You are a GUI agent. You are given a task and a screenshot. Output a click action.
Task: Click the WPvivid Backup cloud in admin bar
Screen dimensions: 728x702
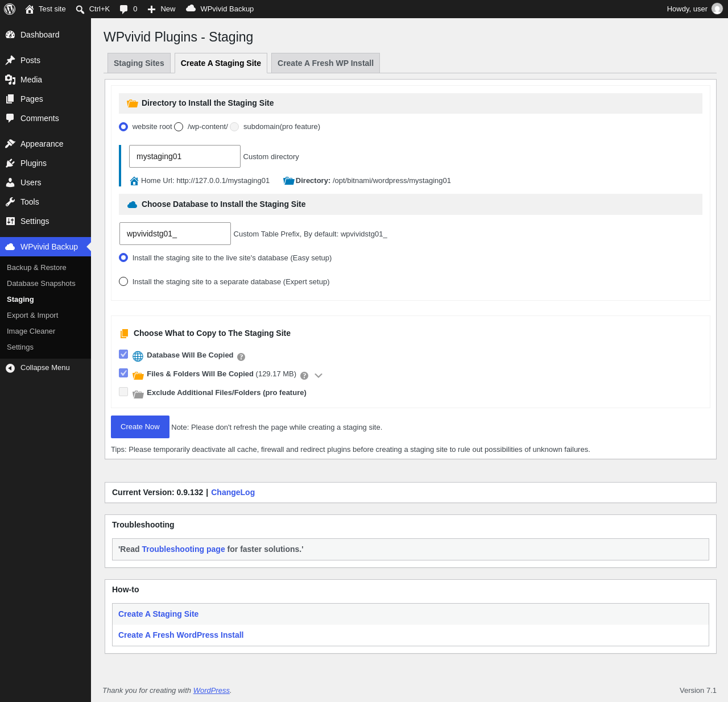pos(191,9)
